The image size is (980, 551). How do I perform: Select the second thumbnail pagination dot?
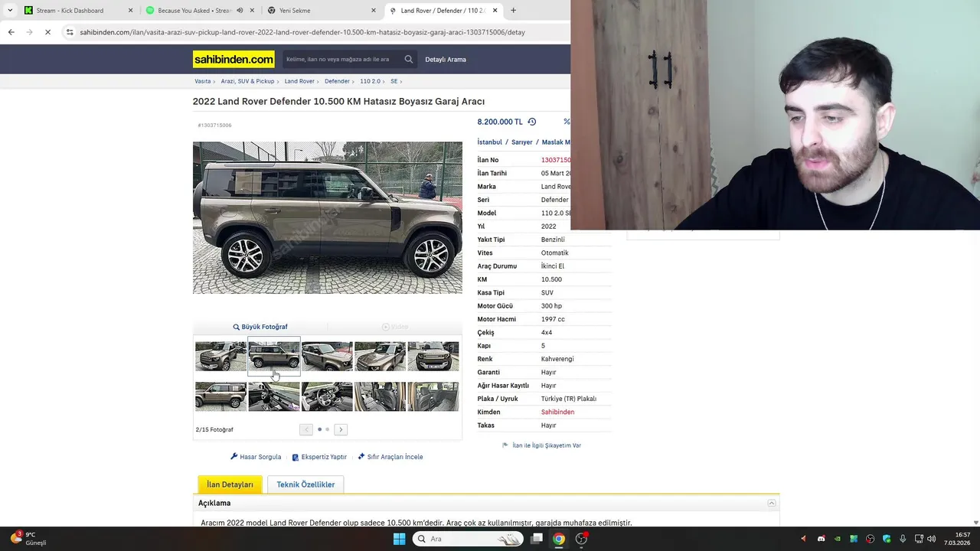click(328, 429)
